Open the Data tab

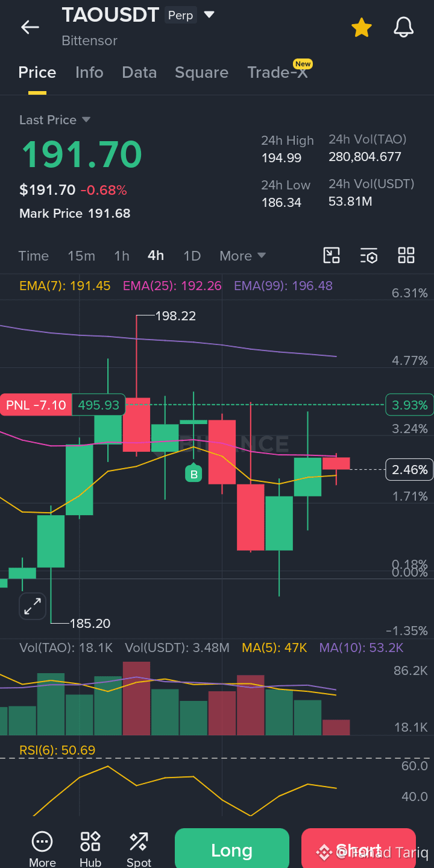[x=139, y=72]
